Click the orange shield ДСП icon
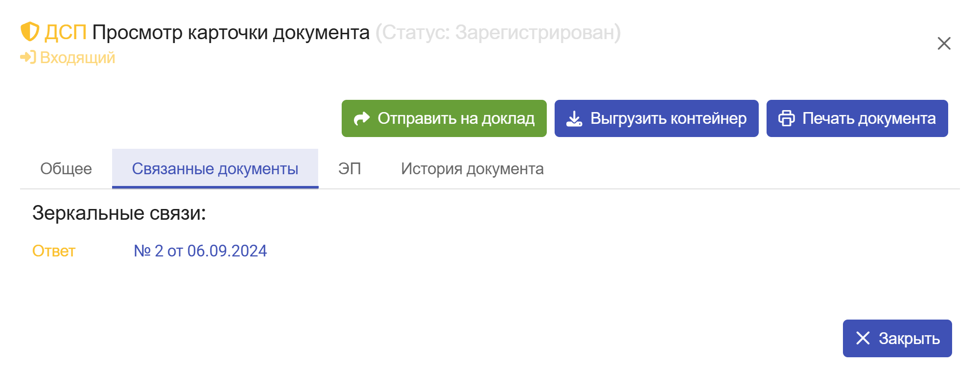The image size is (980, 369). point(29,32)
